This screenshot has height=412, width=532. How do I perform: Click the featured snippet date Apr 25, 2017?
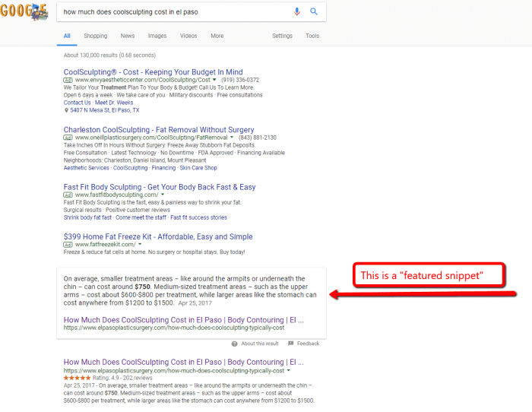point(195,303)
